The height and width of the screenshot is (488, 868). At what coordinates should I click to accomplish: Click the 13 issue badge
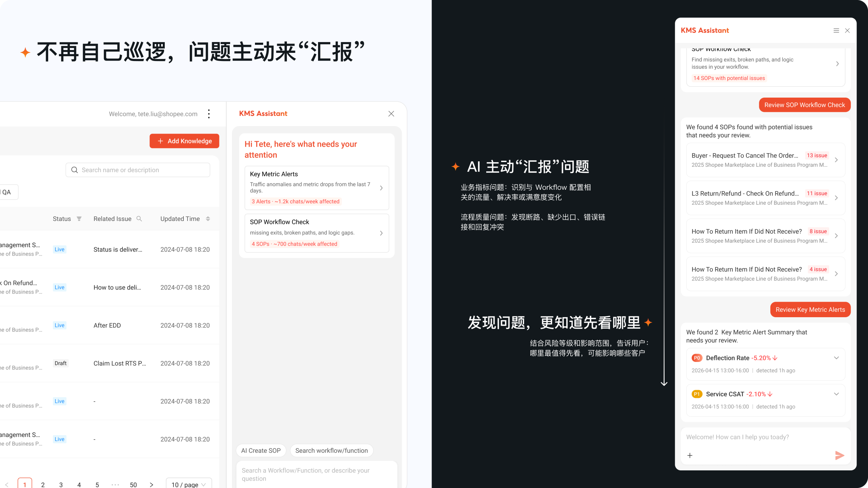pyautogui.click(x=817, y=155)
